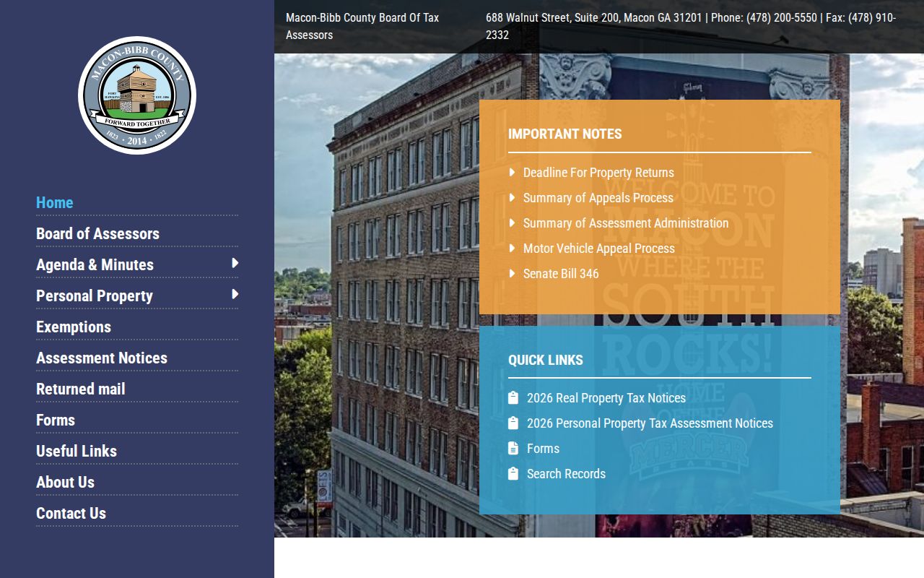This screenshot has height=578, width=924.
Task: Click the IMPORTANT NOTES heading
Action: (565, 134)
